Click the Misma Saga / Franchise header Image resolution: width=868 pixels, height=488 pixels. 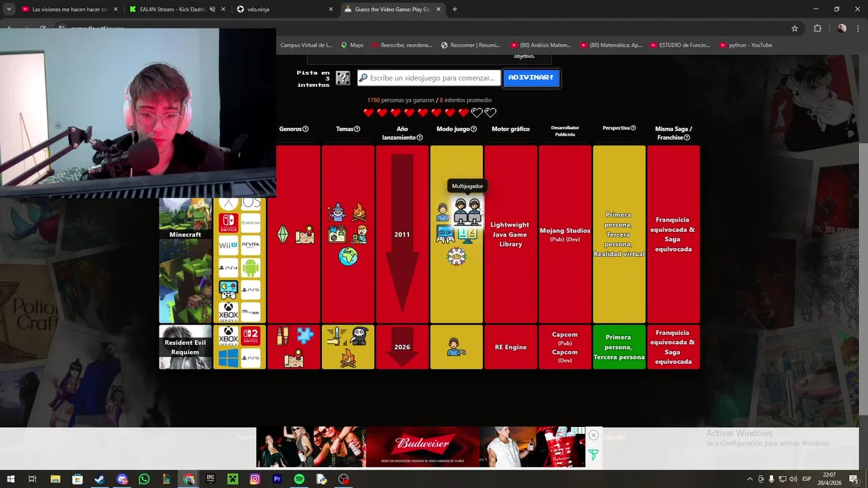673,133
